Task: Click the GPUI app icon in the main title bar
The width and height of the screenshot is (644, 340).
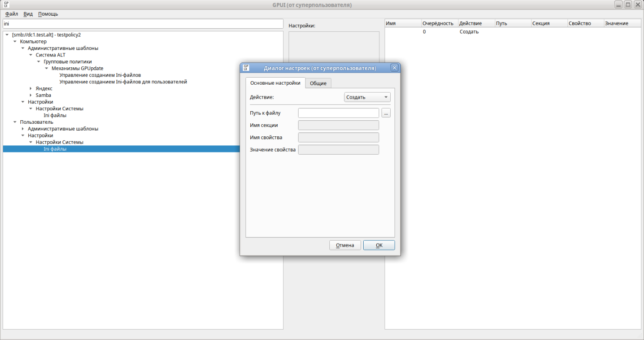Action: [6, 5]
